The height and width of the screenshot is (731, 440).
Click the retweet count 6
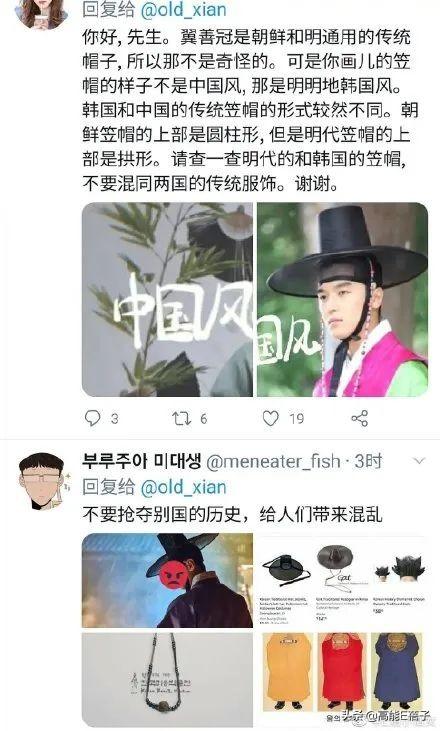pos(204,419)
